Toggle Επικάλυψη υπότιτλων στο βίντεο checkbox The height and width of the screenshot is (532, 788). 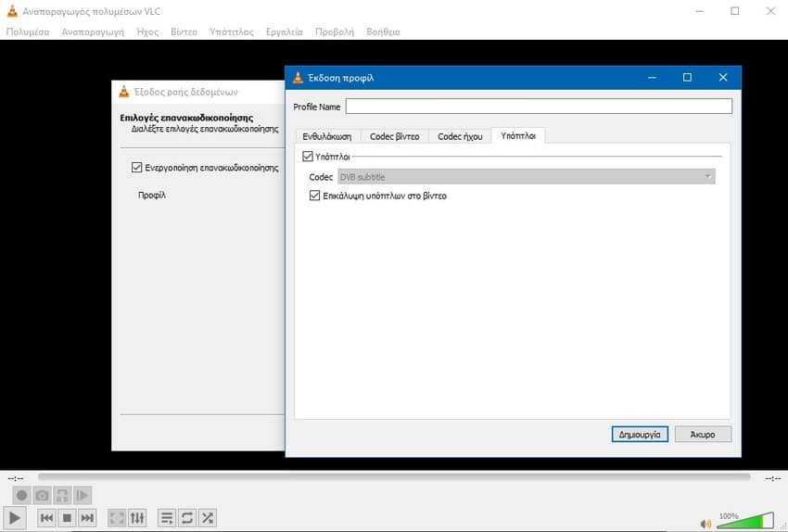314,196
